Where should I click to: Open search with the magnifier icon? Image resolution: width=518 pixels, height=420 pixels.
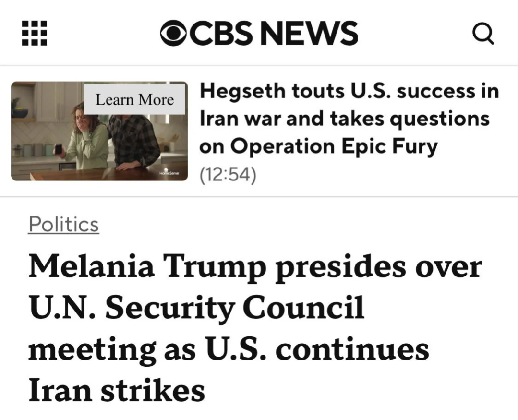coord(482,34)
